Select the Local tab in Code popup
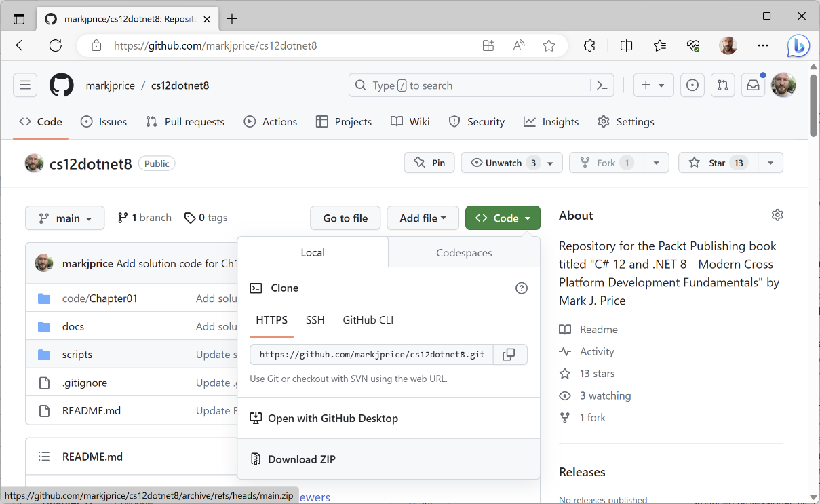Viewport: 820px width, 504px height. pyautogui.click(x=313, y=252)
